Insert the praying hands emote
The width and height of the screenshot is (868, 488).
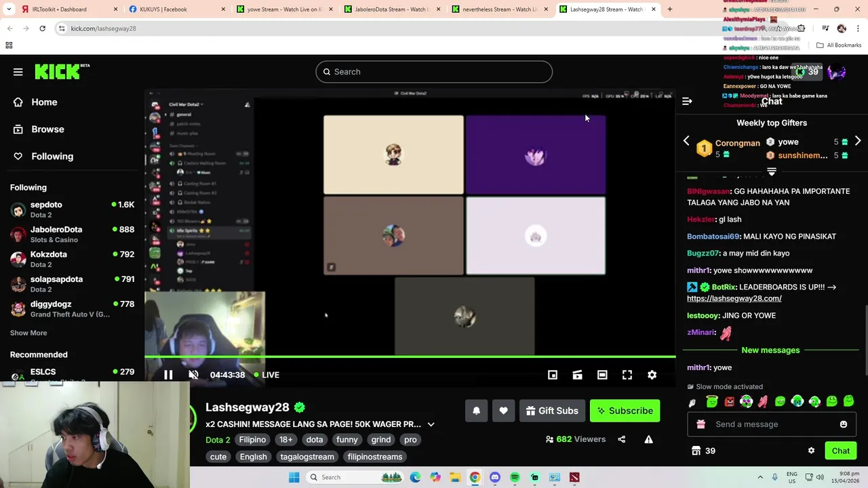tap(763, 402)
